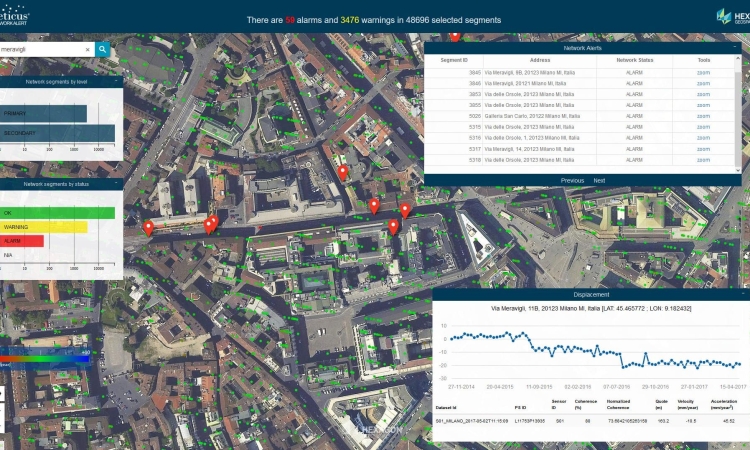
Task: Collapse the Displacement panel
Action: 743,294
